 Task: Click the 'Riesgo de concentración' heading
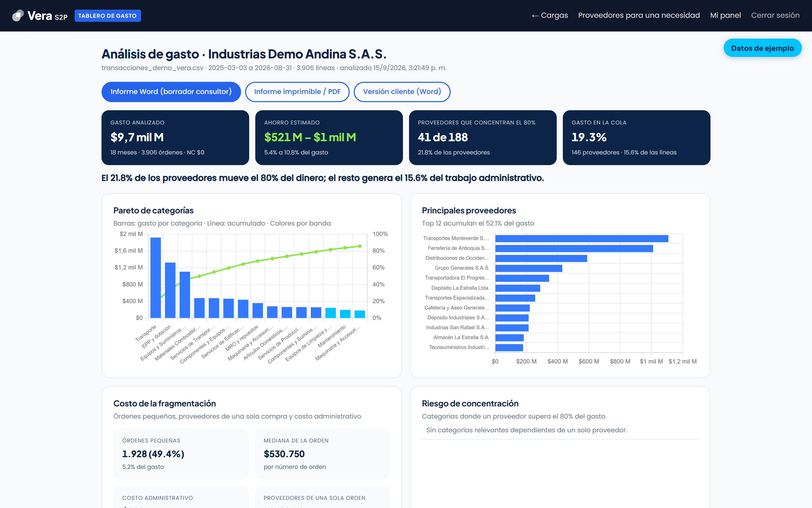point(470,404)
